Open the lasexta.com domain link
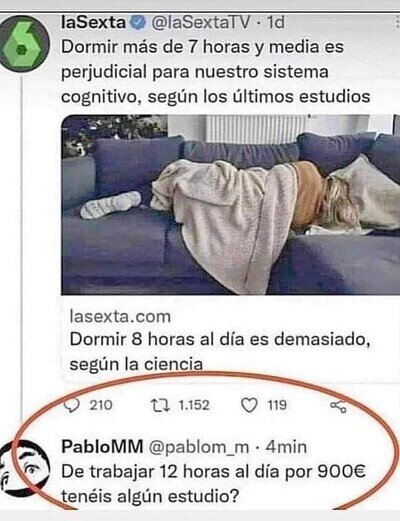 point(120,316)
